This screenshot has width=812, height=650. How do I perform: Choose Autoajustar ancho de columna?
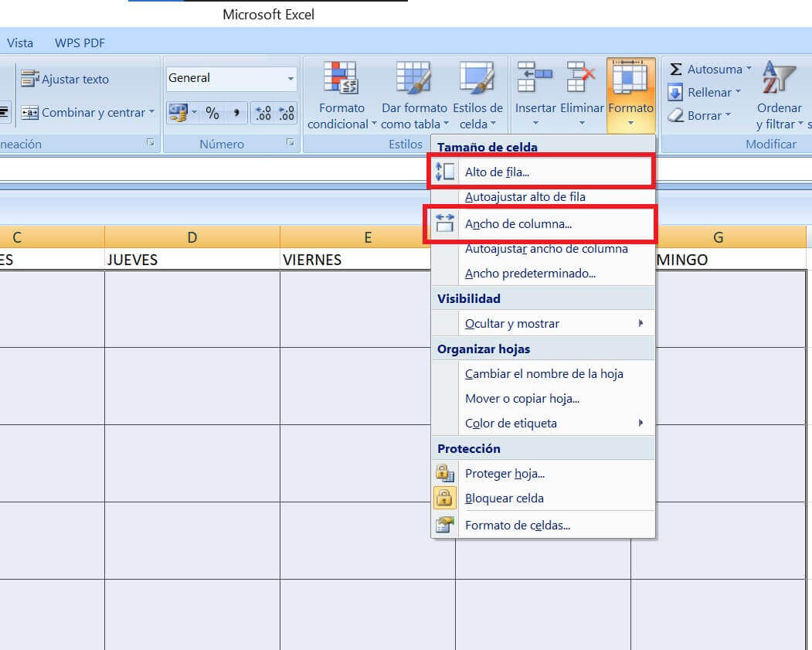point(542,249)
